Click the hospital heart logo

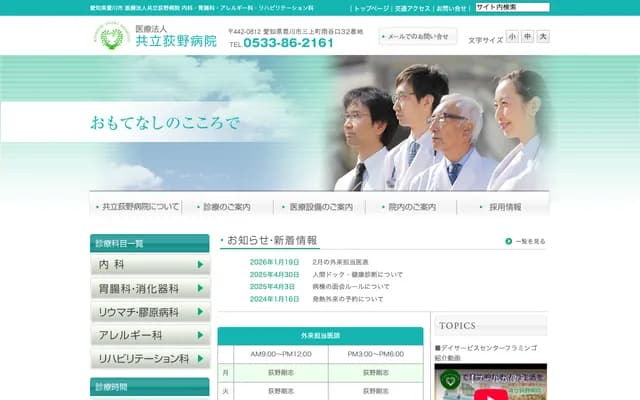click(x=112, y=36)
